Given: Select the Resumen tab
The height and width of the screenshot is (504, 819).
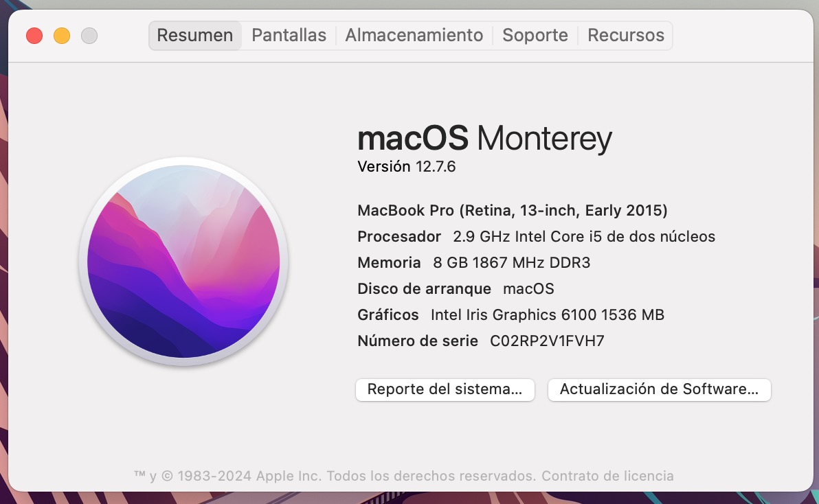Looking at the screenshot, I should 195,36.
